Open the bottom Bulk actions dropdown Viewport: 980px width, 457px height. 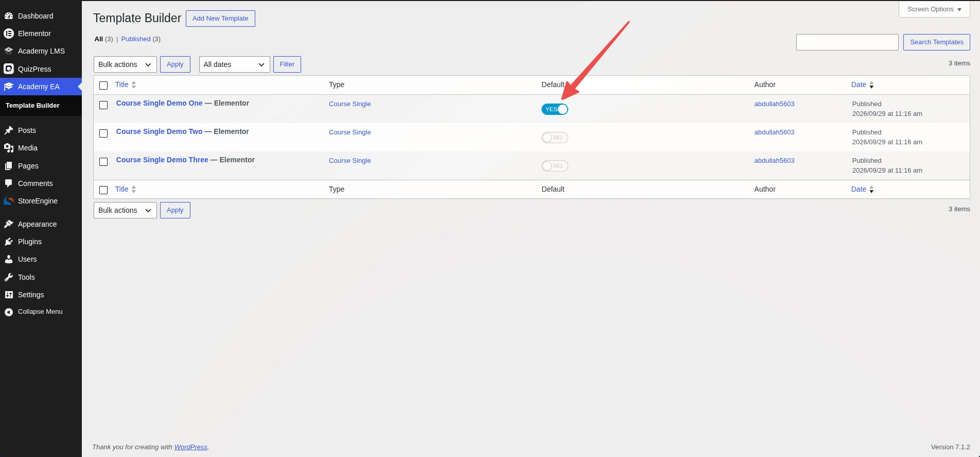pyautogui.click(x=125, y=210)
